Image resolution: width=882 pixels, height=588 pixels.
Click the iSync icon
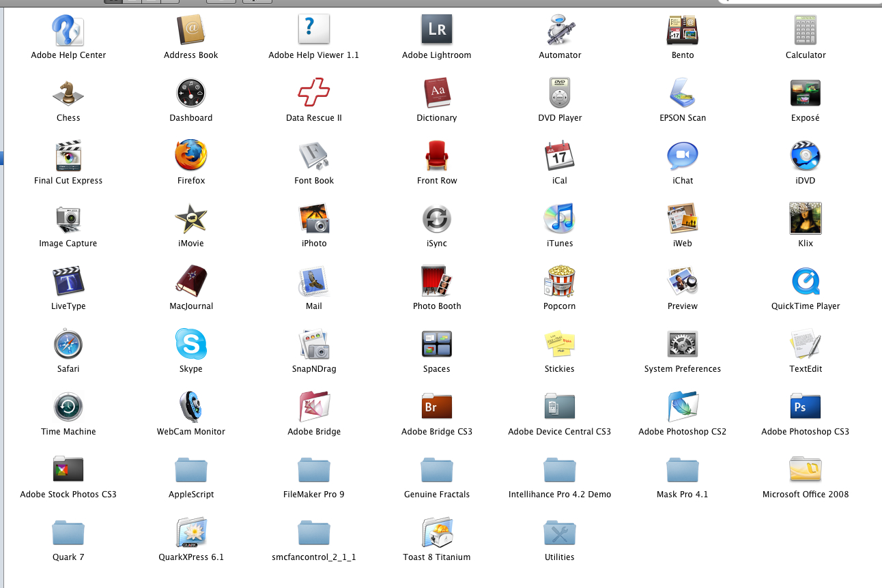point(437,218)
